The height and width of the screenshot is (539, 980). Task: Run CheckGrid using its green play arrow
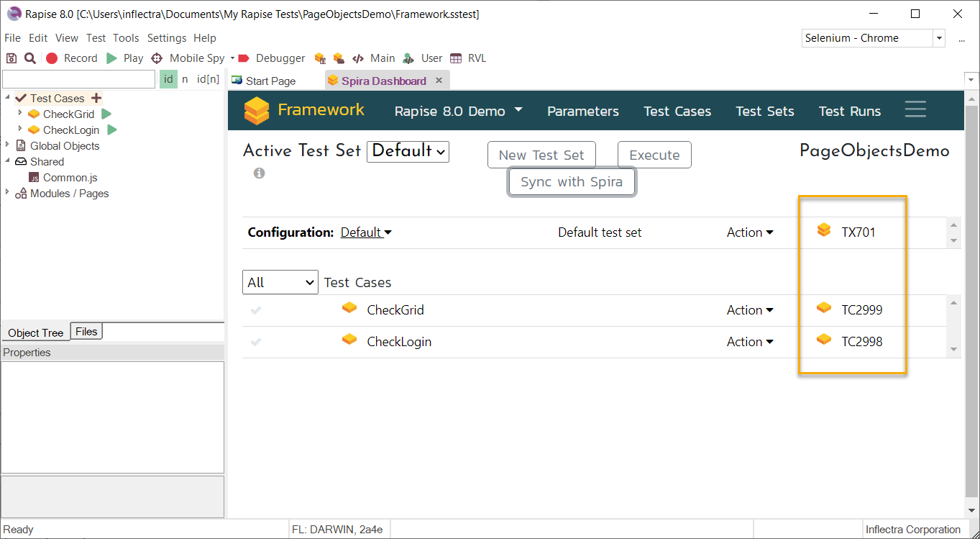pyautogui.click(x=106, y=114)
